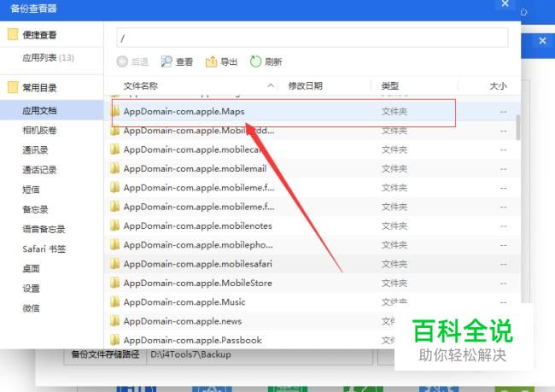The height and width of the screenshot is (392, 555).
Task: Select Safari 书签 in sidebar
Action: (x=44, y=249)
